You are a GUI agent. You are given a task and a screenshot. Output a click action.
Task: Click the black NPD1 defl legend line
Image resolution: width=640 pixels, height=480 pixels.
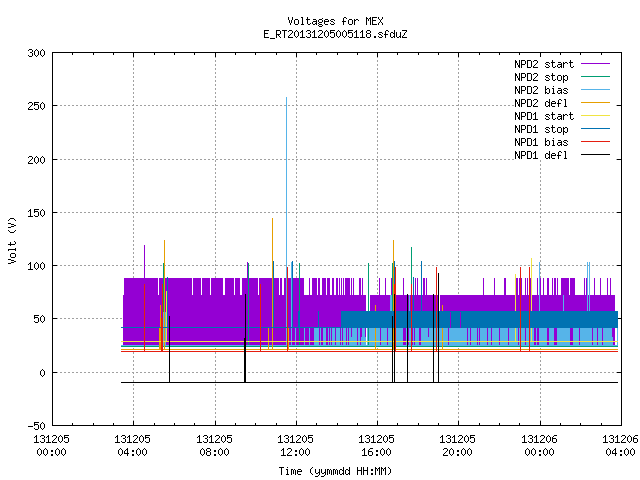[595, 155]
